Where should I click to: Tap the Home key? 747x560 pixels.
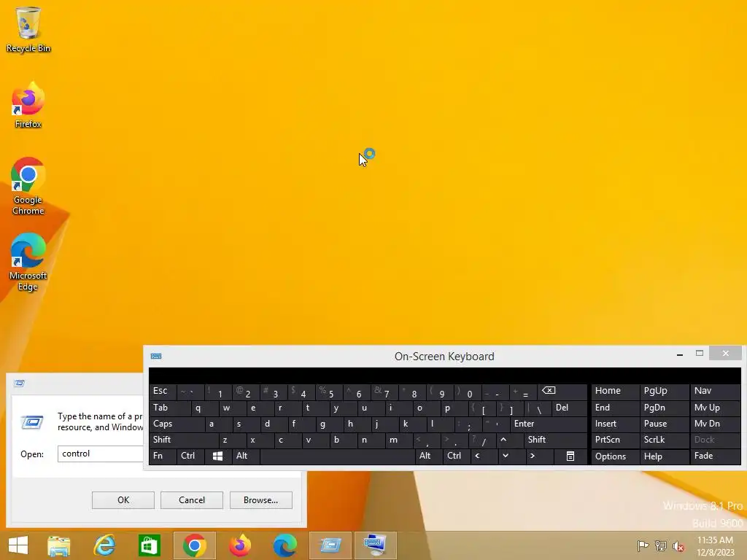pos(615,392)
